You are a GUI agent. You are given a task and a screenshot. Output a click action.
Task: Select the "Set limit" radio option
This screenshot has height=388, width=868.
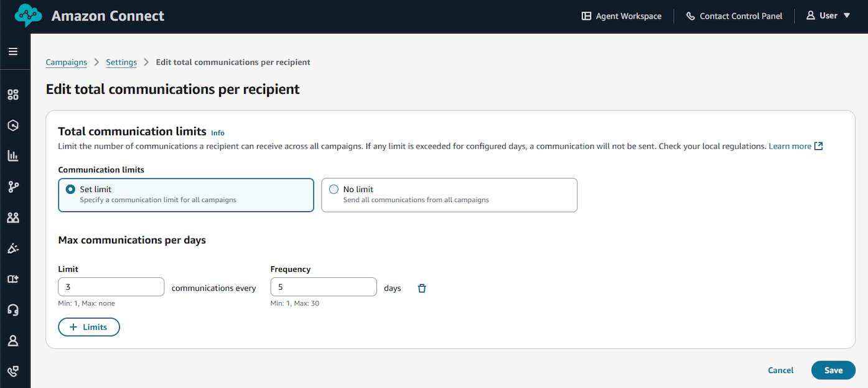(70, 189)
